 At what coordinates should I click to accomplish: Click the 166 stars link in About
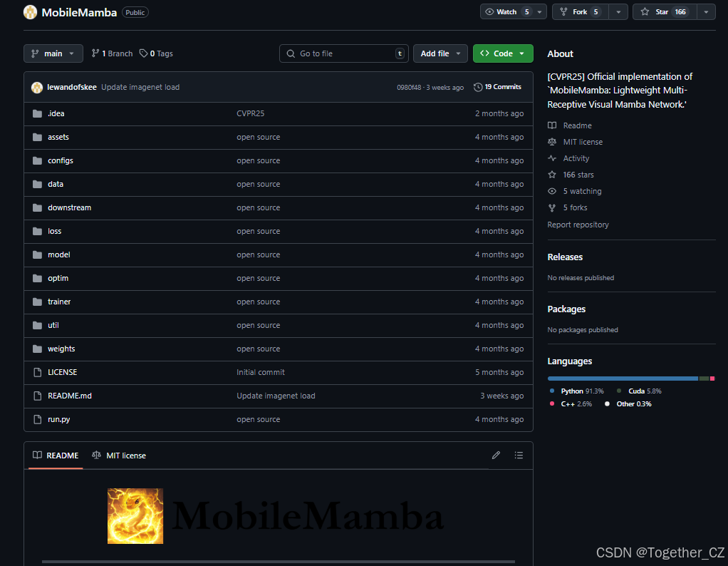(578, 175)
